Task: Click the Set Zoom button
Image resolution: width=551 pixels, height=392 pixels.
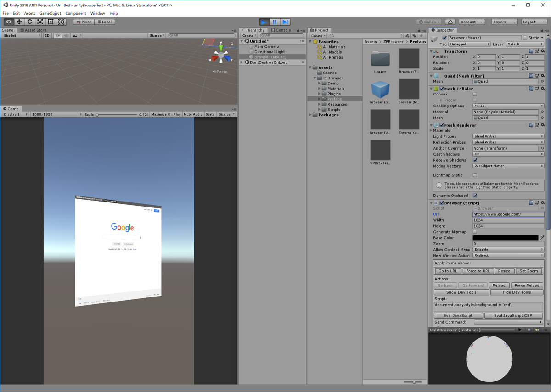Action: pyautogui.click(x=529, y=271)
